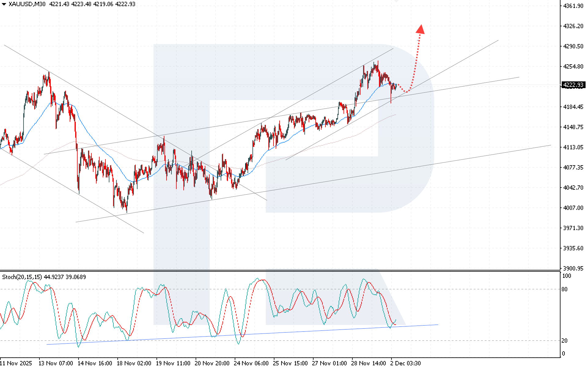Click the stochastic level 20 label

point(564,341)
